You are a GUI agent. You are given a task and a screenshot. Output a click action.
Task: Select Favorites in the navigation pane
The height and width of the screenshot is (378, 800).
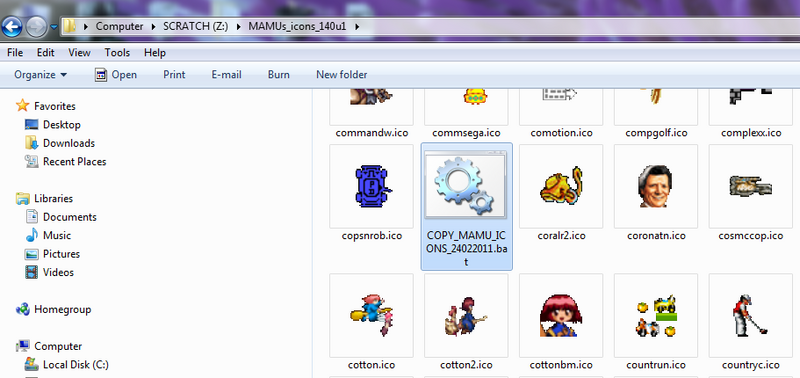click(46, 106)
